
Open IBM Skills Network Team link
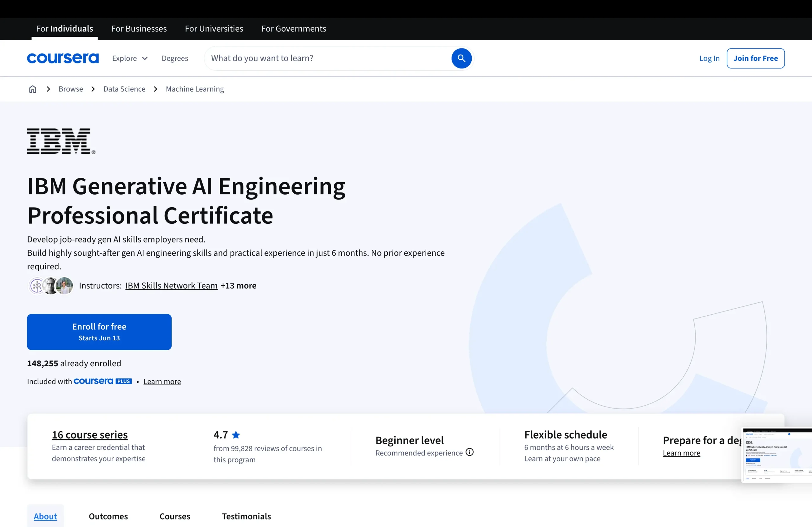coord(171,286)
